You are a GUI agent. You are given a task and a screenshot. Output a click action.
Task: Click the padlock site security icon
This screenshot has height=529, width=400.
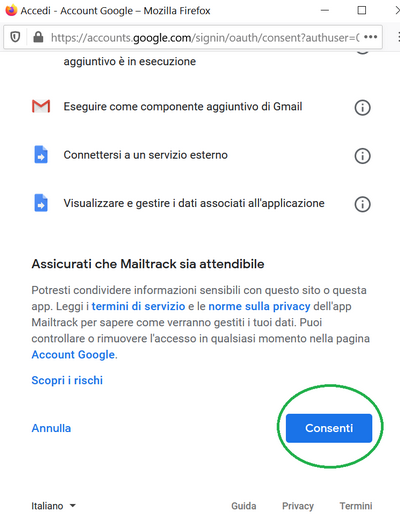click(x=38, y=37)
